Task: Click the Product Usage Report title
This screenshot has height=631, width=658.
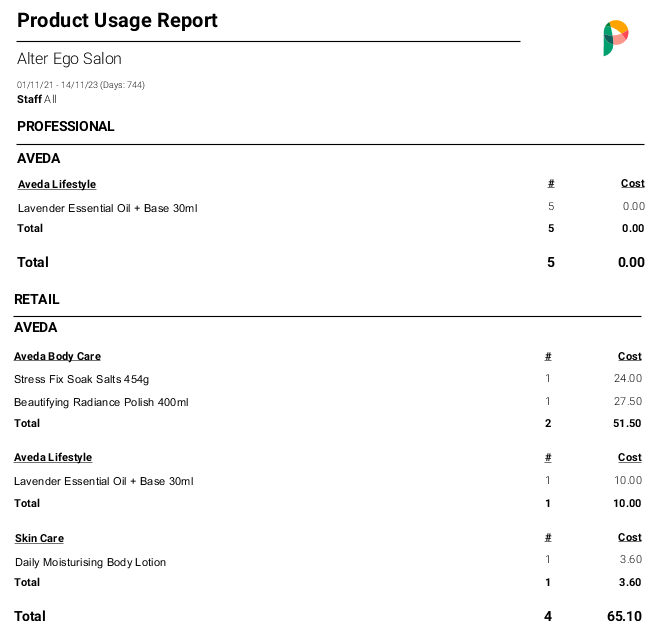Action: click(117, 20)
